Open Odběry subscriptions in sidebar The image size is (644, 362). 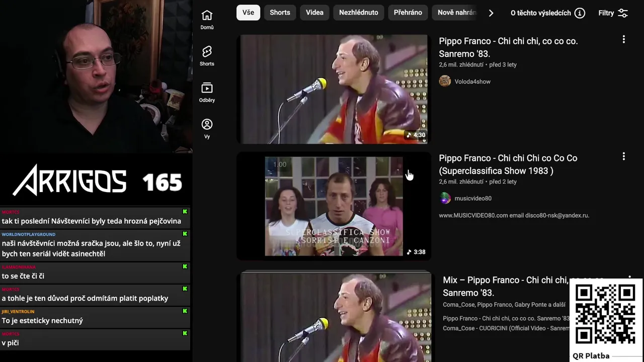point(207,93)
